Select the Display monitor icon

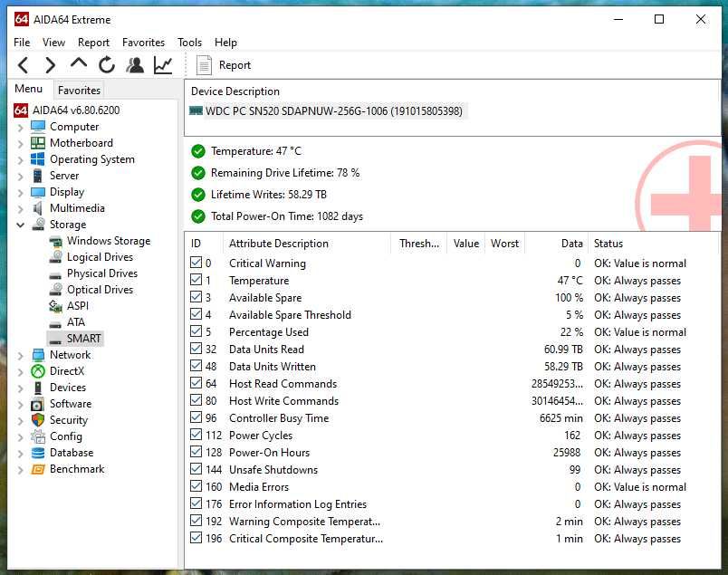(38, 192)
